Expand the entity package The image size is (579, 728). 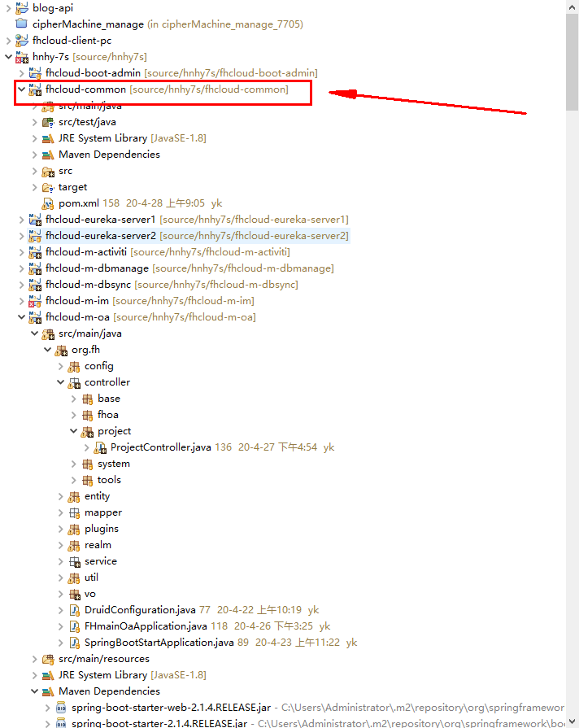click(x=60, y=496)
